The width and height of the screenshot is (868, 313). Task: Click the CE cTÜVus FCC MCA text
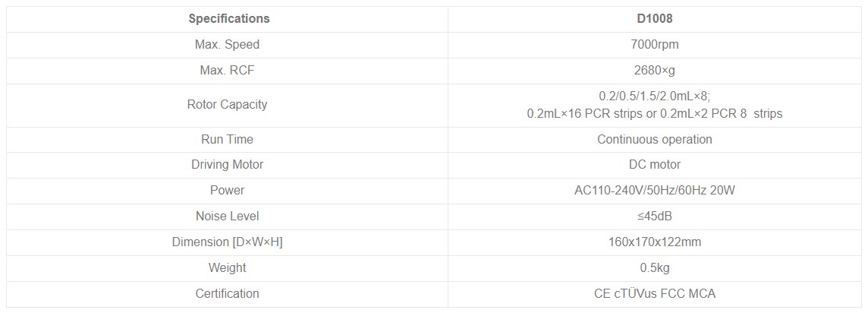pyautogui.click(x=655, y=294)
